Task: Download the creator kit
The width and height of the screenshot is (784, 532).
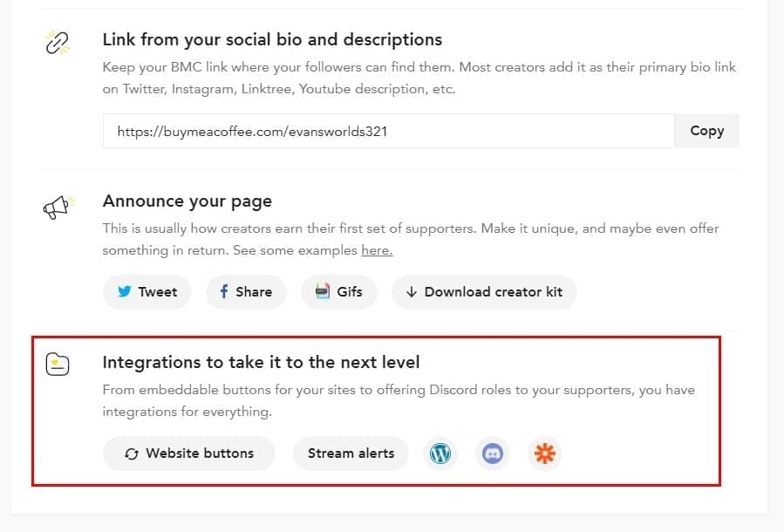Action: click(x=484, y=292)
